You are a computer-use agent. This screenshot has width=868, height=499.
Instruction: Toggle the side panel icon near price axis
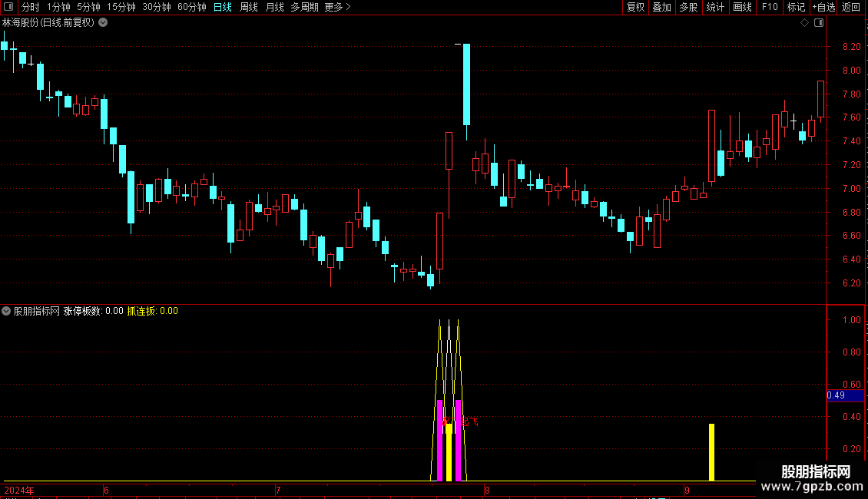click(x=819, y=23)
